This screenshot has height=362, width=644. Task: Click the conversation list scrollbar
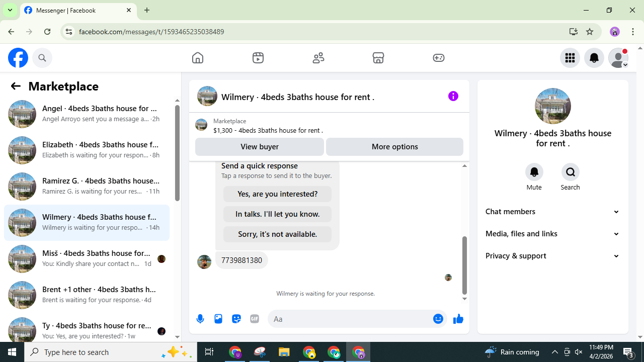click(x=177, y=153)
